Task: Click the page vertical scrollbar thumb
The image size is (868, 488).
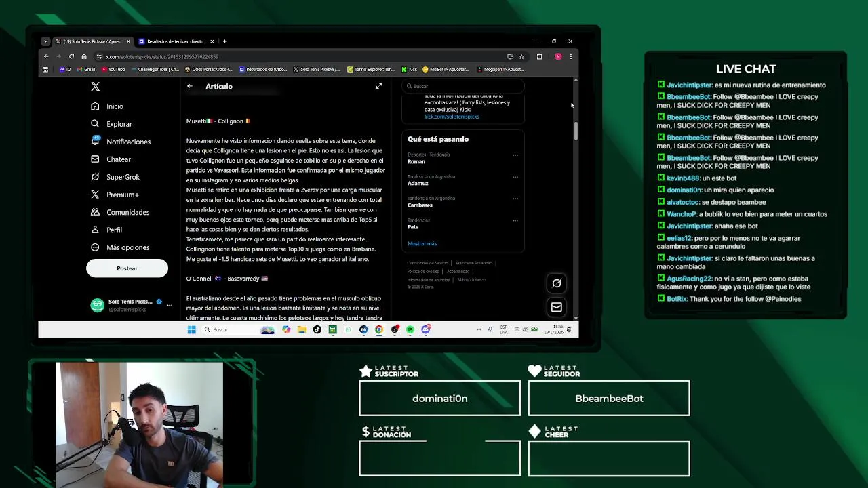Action: point(576,131)
